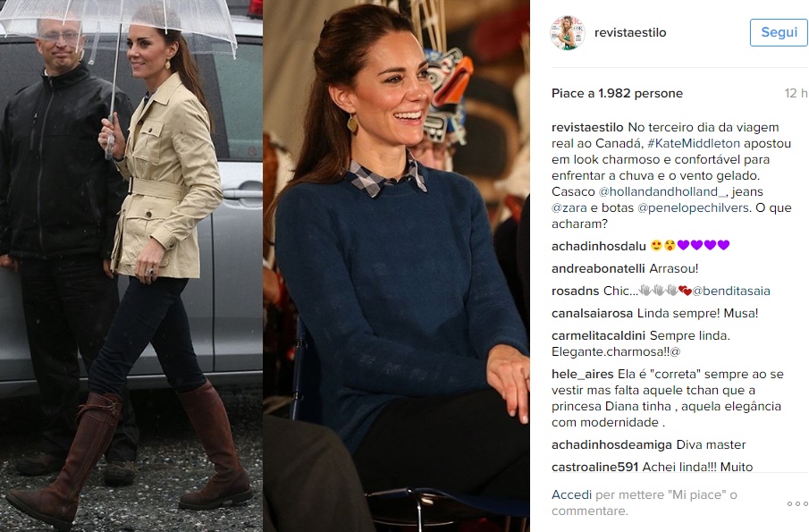Image resolution: width=809 pixels, height=532 pixels.
Task: Open the revistaestilo profile avatar
Action: pyautogui.click(x=568, y=32)
